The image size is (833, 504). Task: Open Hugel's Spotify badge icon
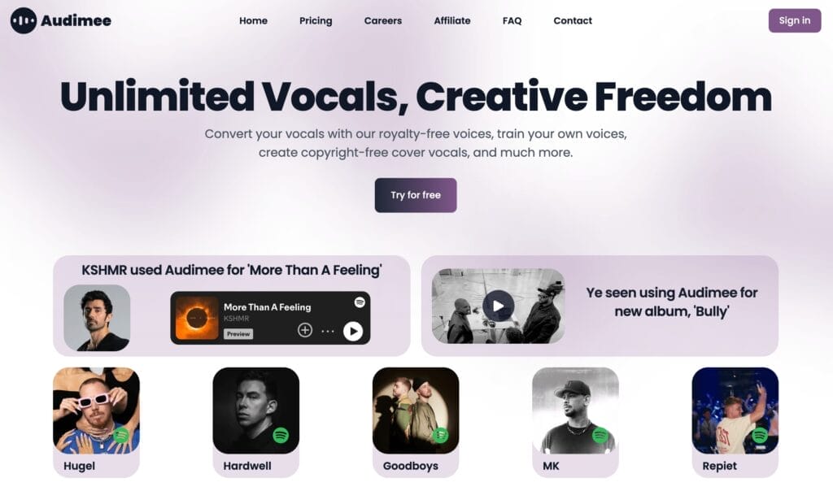coord(121,435)
